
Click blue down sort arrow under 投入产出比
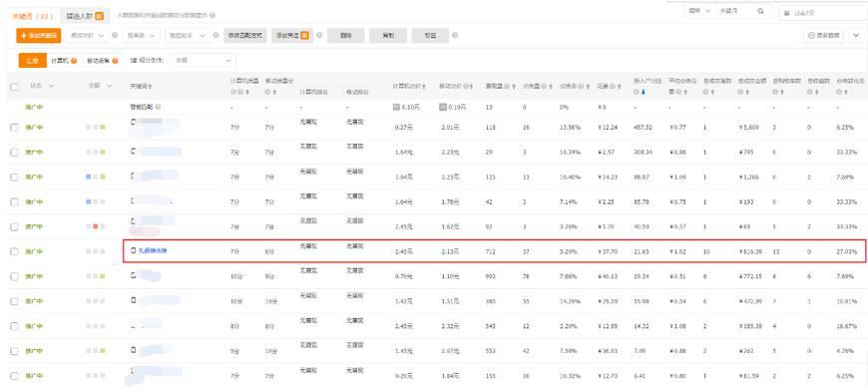643,92
